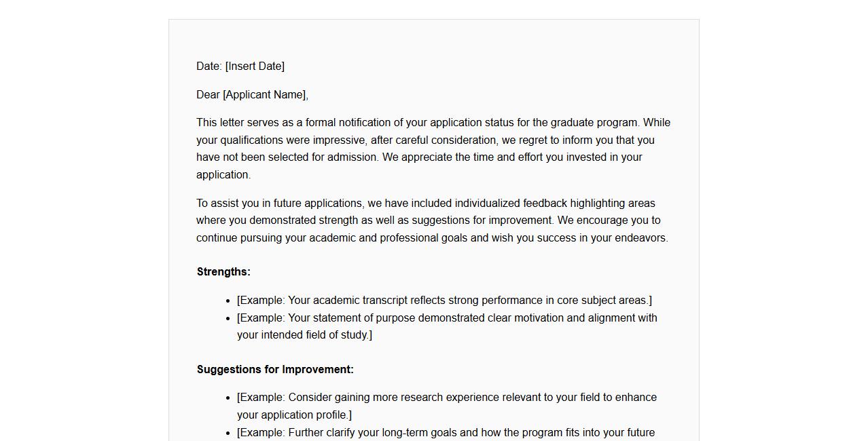Click the word "application." ending the first paragraph

pyautogui.click(x=223, y=175)
